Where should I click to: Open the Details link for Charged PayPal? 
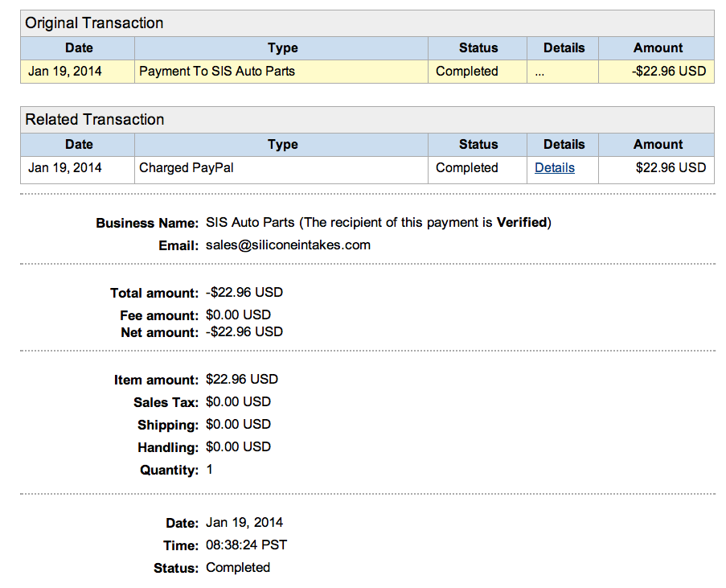point(554,168)
